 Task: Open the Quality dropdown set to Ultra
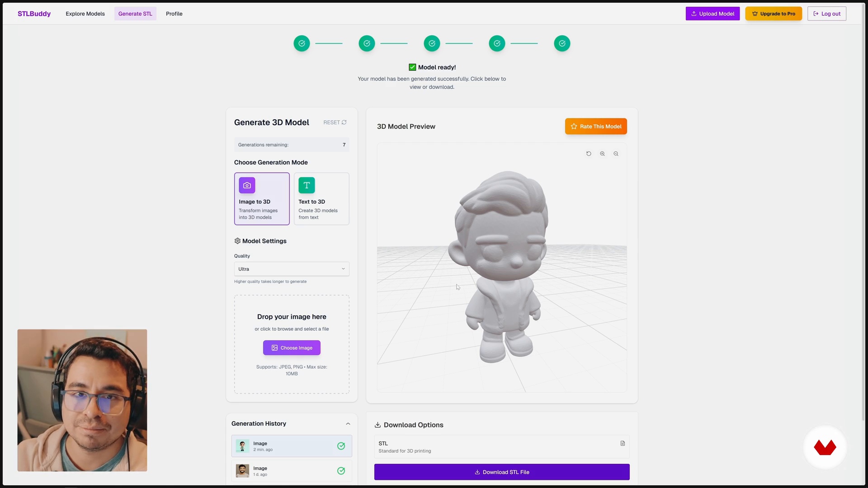coord(292,269)
